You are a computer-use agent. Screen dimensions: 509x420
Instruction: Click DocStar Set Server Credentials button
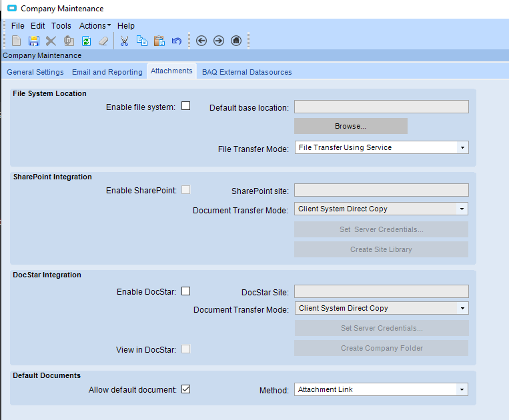tap(382, 328)
